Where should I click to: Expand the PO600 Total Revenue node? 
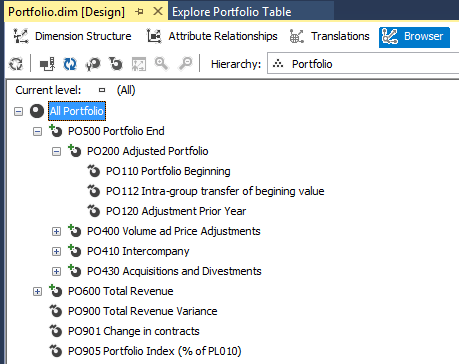tap(37, 291)
